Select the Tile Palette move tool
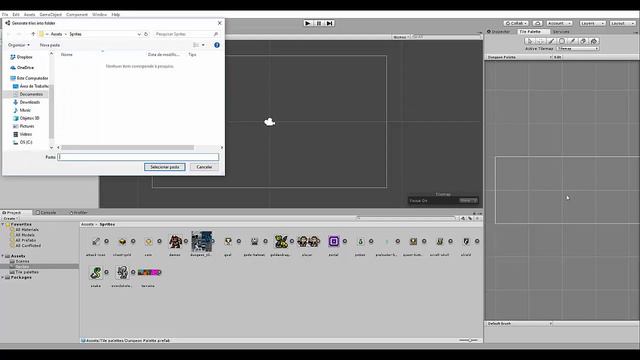 [540, 41]
